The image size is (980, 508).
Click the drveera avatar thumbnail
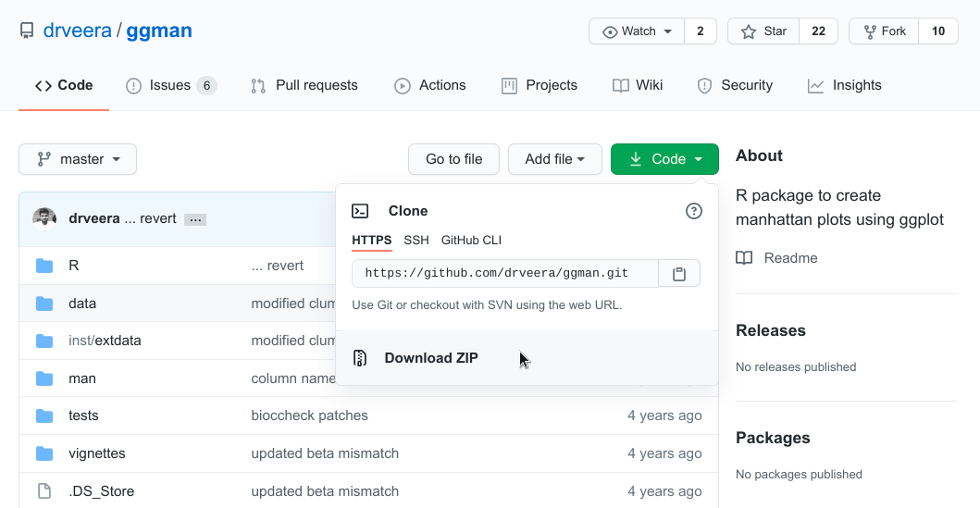pos(44,219)
